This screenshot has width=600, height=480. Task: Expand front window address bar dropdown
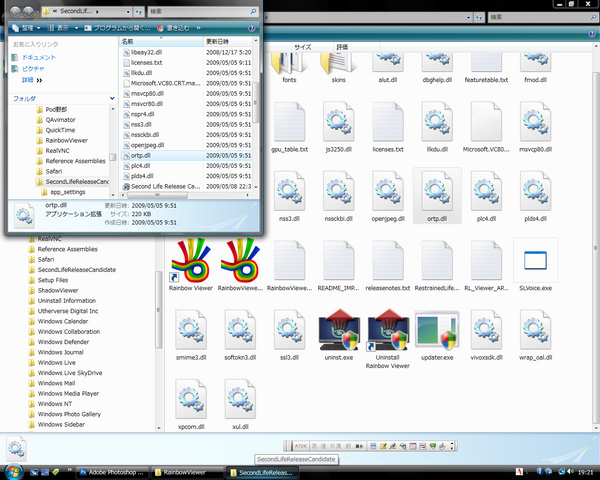tap(128, 11)
